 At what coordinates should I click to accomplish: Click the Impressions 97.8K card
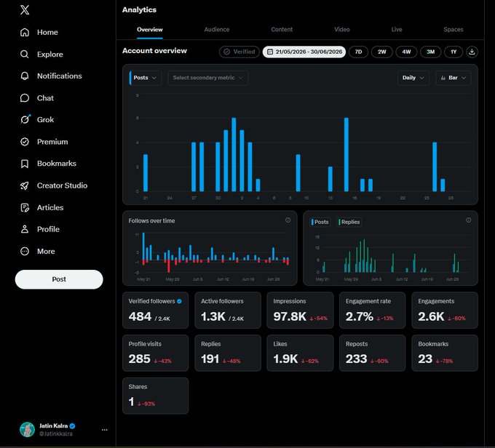point(300,310)
